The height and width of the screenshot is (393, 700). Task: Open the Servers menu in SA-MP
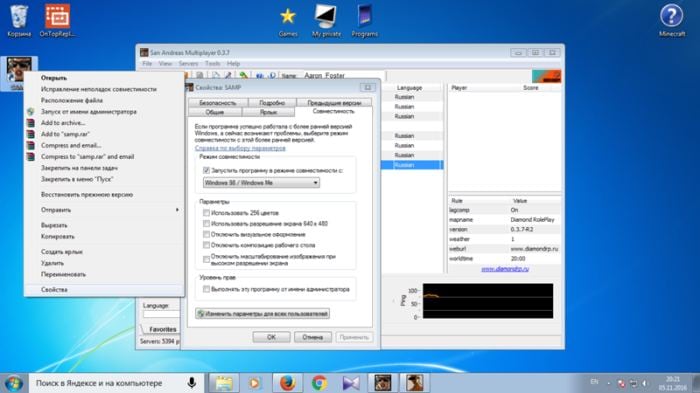point(188,64)
